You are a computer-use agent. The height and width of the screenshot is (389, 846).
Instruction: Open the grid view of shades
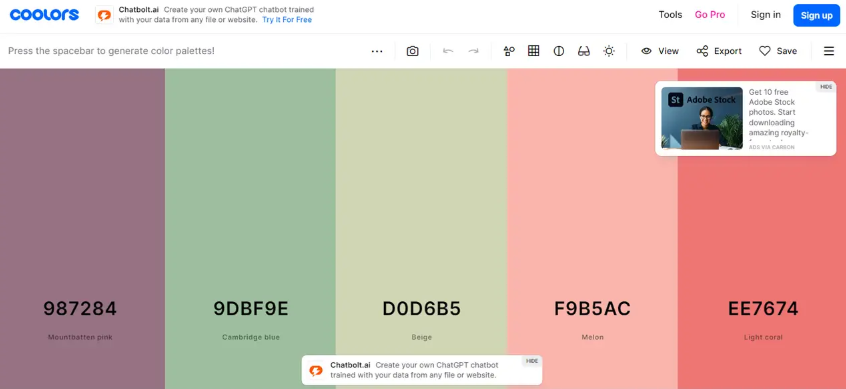534,51
